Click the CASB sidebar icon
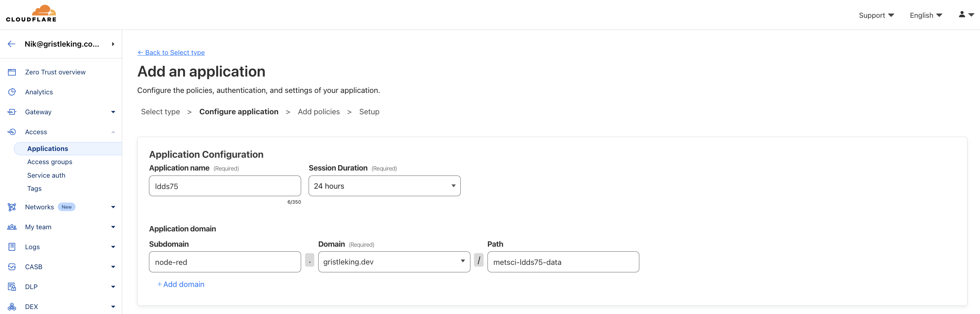This screenshot has height=314, width=980. click(12, 267)
